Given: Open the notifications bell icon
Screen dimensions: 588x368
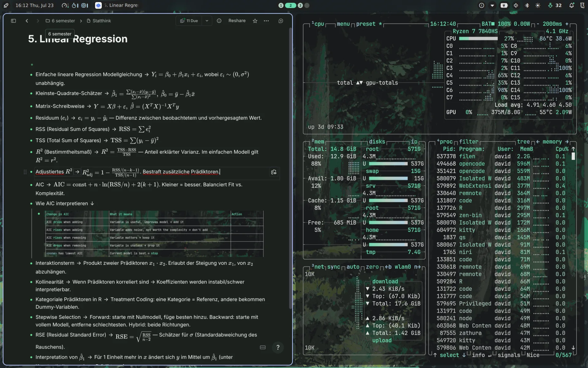Looking at the screenshot, I should (571, 5).
